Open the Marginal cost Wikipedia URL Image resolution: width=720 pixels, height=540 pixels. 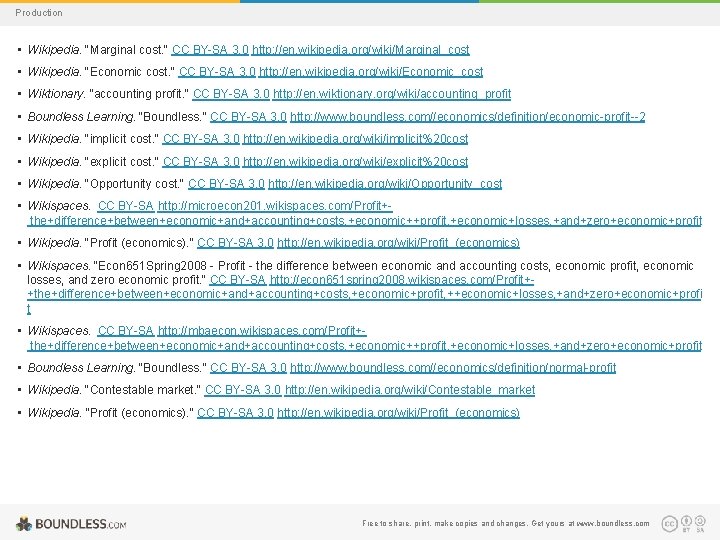[x=360, y=50]
